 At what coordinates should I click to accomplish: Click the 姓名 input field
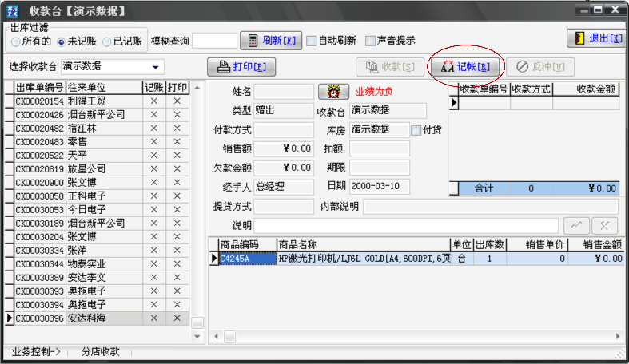[x=284, y=92]
